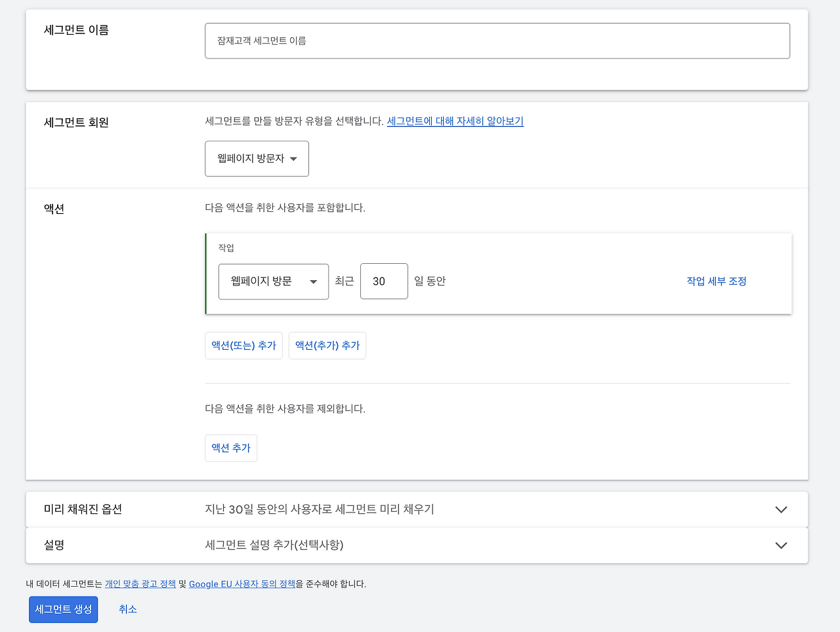The image size is (840, 632).
Task: Click the 액션(또는) 추가 button
Action: (243, 345)
